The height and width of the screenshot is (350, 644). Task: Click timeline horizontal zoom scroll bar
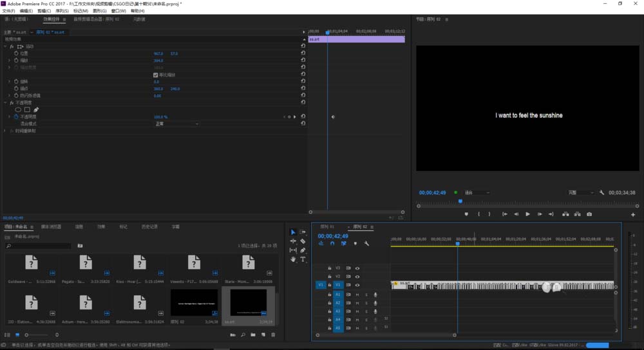pos(386,335)
